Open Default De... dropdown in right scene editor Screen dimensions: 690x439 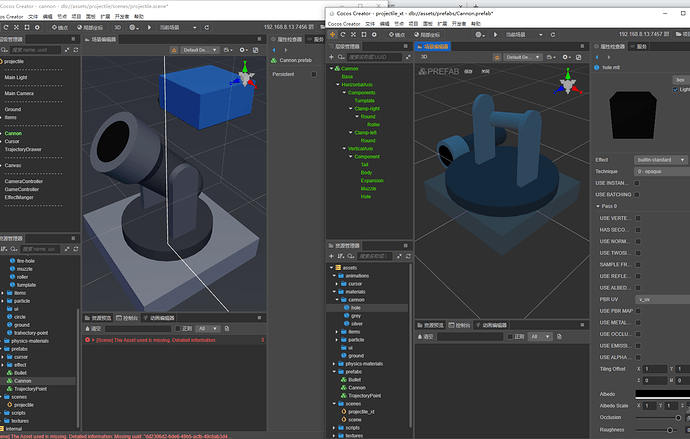(523, 57)
